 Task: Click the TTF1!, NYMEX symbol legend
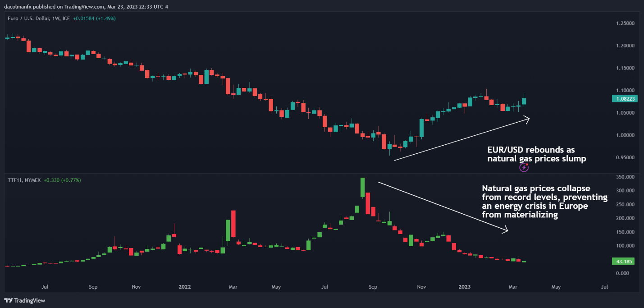coord(23,180)
